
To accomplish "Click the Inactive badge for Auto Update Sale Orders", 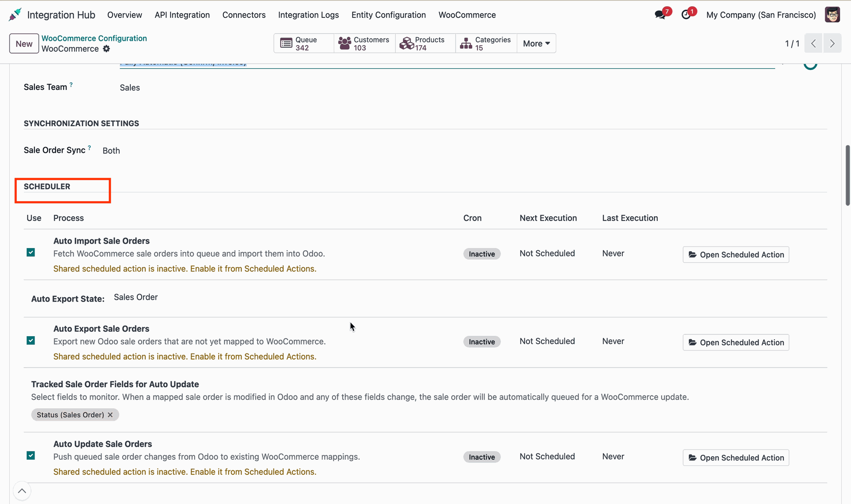I will pos(482,457).
